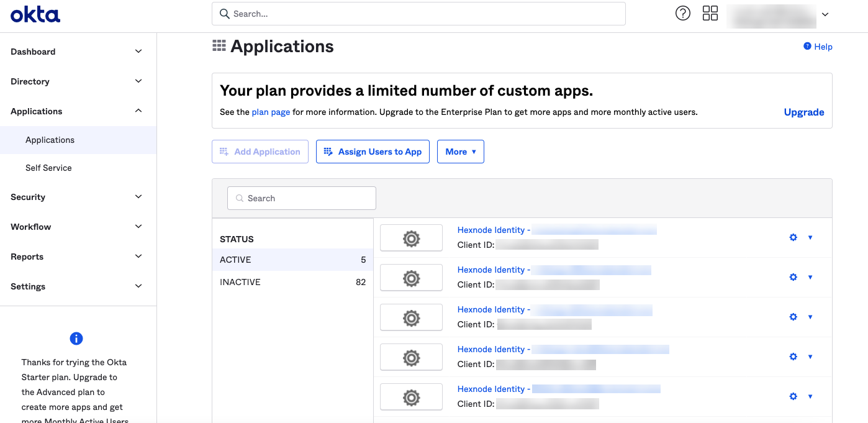
Task: Open the blue settings gear for fourth app
Action: pyautogui.click(x=793, y=357)
